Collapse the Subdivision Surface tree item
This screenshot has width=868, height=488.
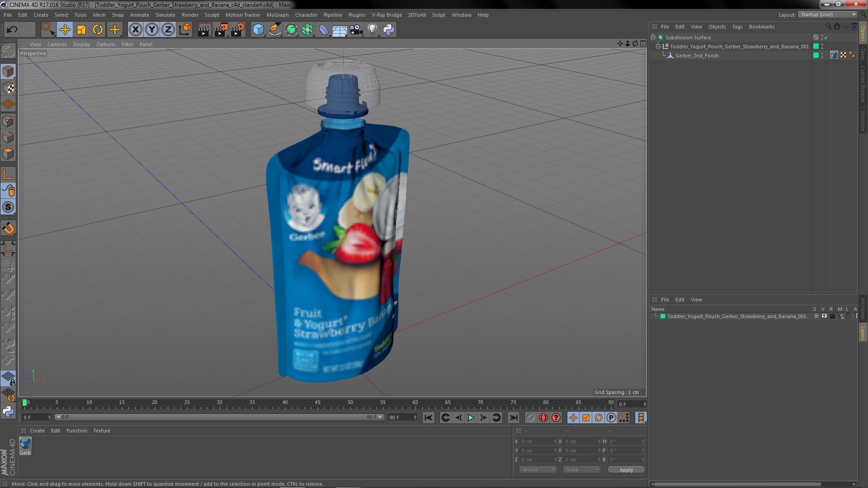(x=653, y=38)
